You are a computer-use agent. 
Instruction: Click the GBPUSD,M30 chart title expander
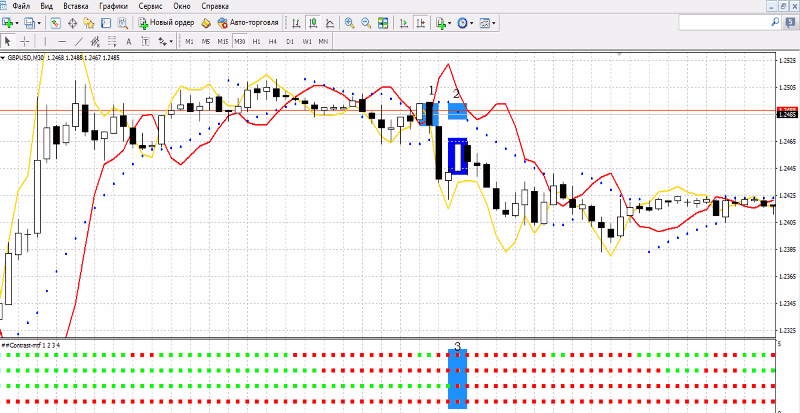click(x=4, y=58)
